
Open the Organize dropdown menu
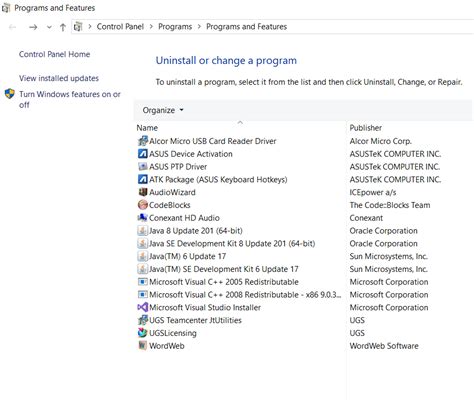(163, 110)
